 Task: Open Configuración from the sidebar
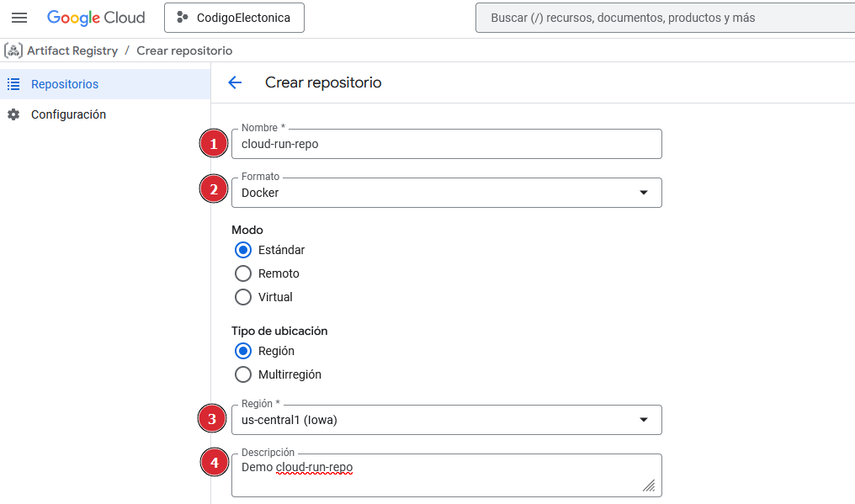pyautogui.click(x=67, y=114)
